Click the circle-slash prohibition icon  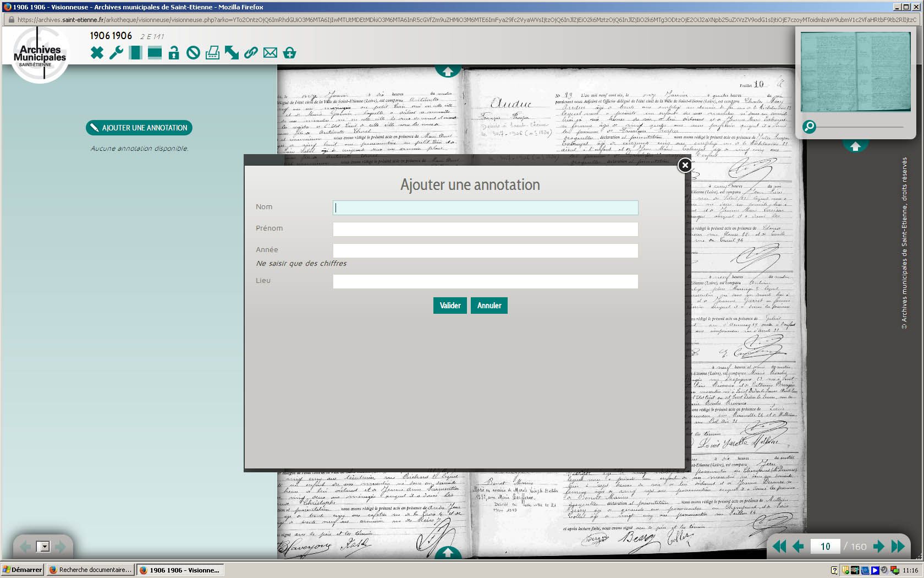(193, 53)
